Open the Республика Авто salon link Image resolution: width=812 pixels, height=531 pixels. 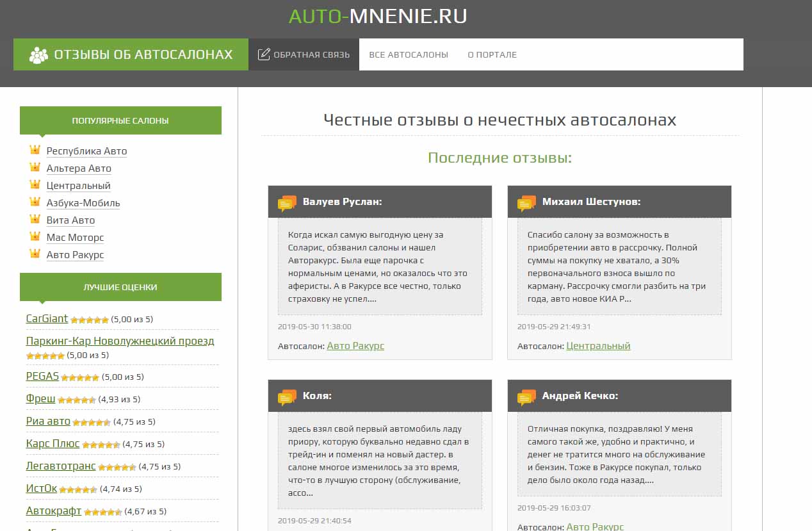point(86,151)
